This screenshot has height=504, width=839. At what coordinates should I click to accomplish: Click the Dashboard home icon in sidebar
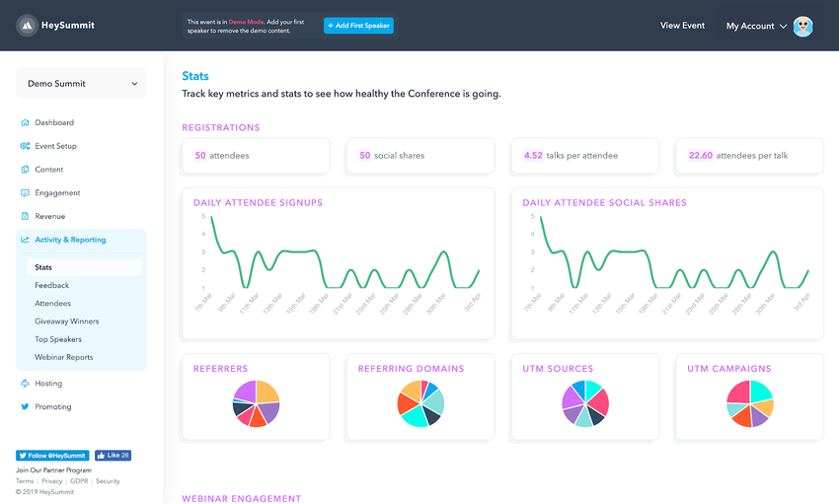(25, 123)
